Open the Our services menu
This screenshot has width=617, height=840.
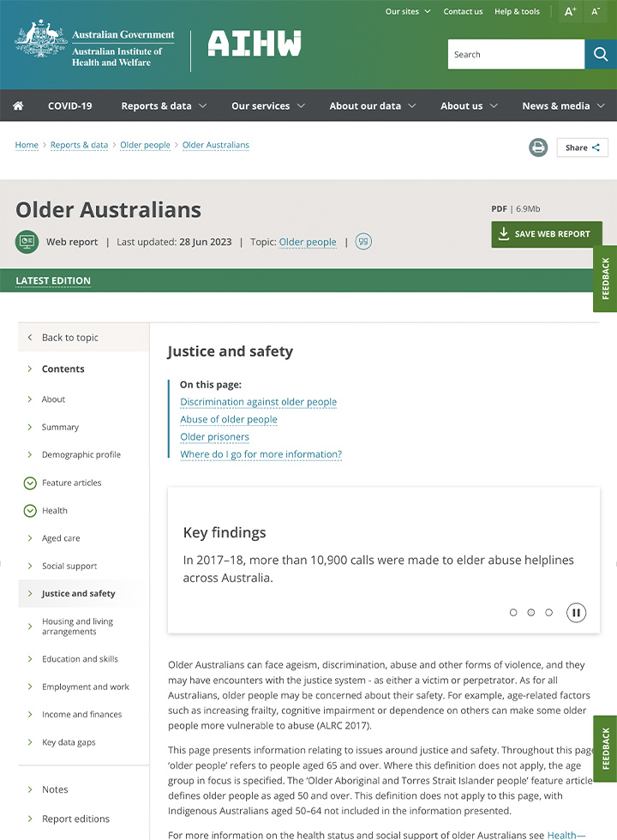[x=267, y=106]
